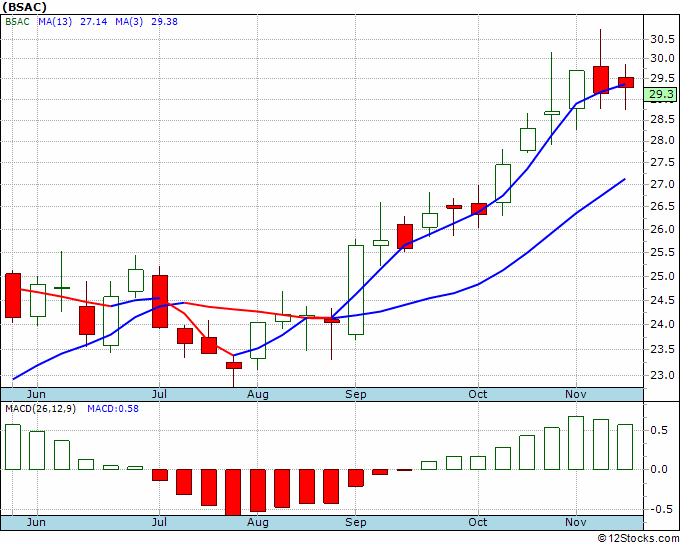Click the 27.14 moving average value

94,22
